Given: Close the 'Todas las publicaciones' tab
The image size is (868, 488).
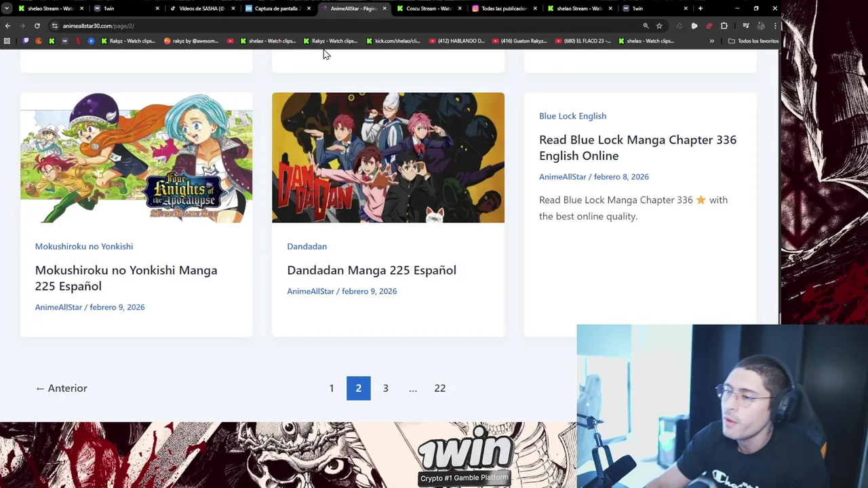Looking at the screenshot, I should pos(535,8).
